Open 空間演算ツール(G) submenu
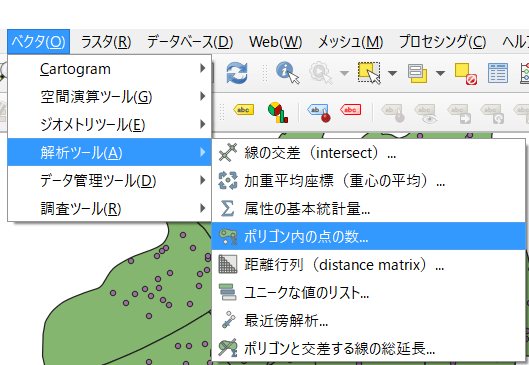Screen dimensions: 529x365 pyautogui.click(x=109, y=96)
